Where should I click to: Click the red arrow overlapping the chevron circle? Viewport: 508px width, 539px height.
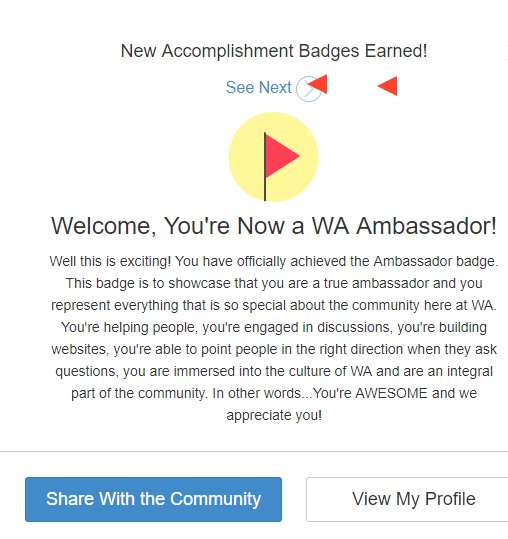tap(318, 84)
